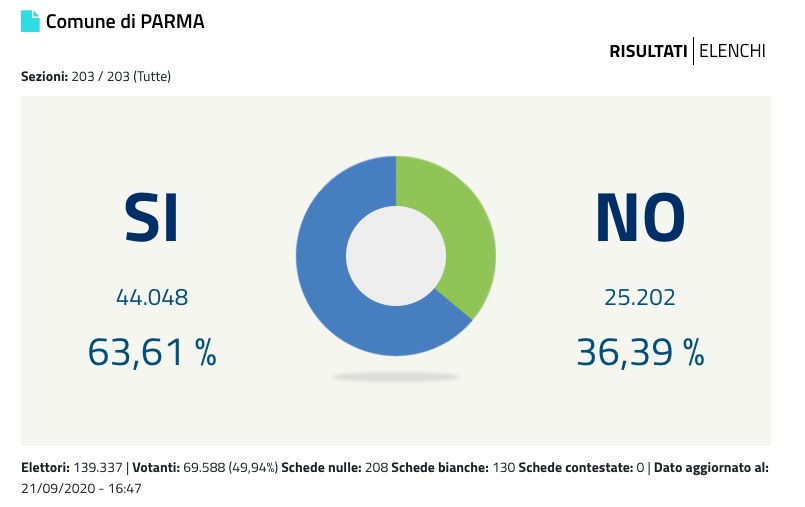Click the 63,61 % SI percentage
The height and width of the screenshot is (507, 805).
[x=152, y=351]
